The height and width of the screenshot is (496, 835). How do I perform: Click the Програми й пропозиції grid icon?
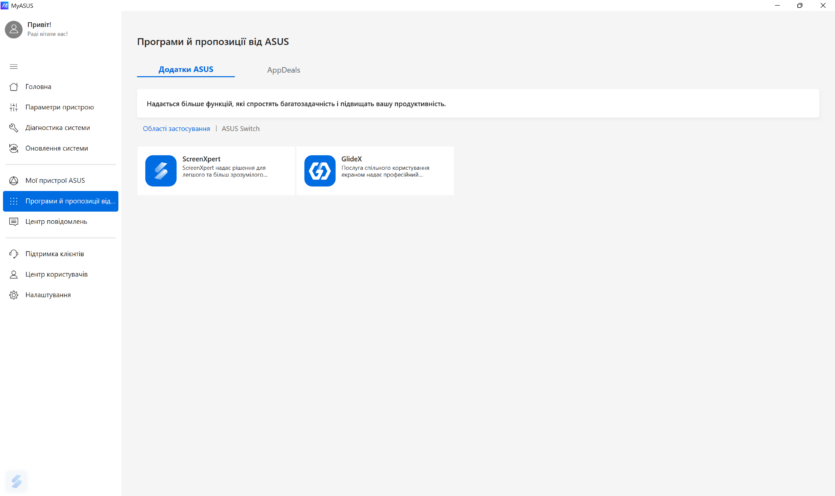[x=14, y=201]
